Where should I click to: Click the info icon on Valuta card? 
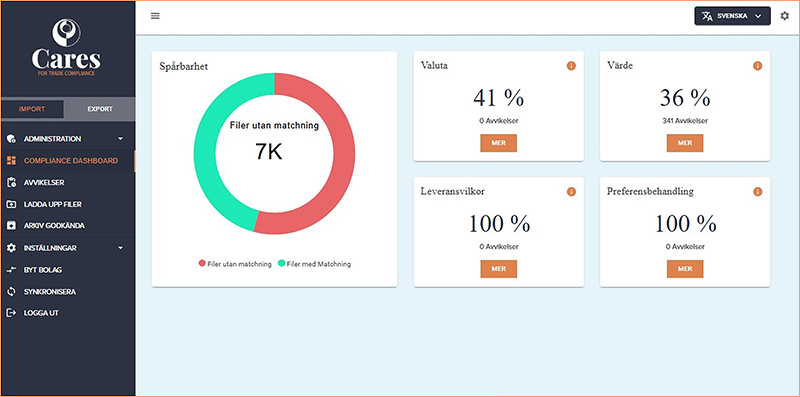click(571, 66)
